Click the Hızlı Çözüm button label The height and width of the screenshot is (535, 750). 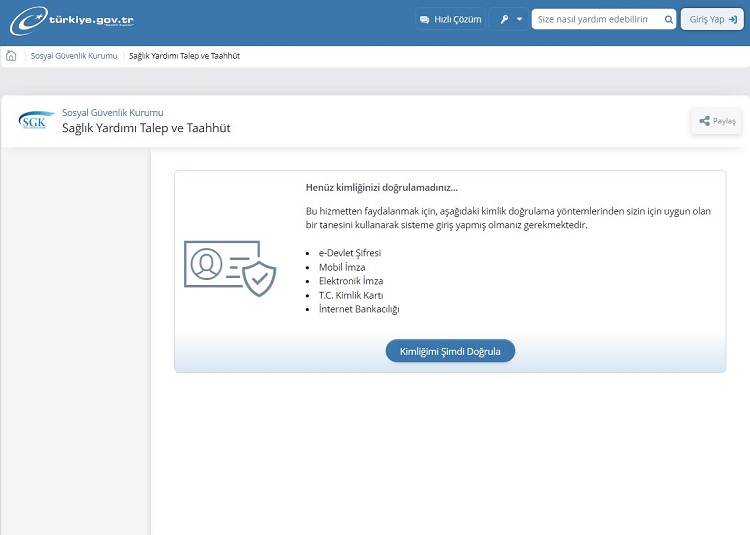[x=458, y=19]
